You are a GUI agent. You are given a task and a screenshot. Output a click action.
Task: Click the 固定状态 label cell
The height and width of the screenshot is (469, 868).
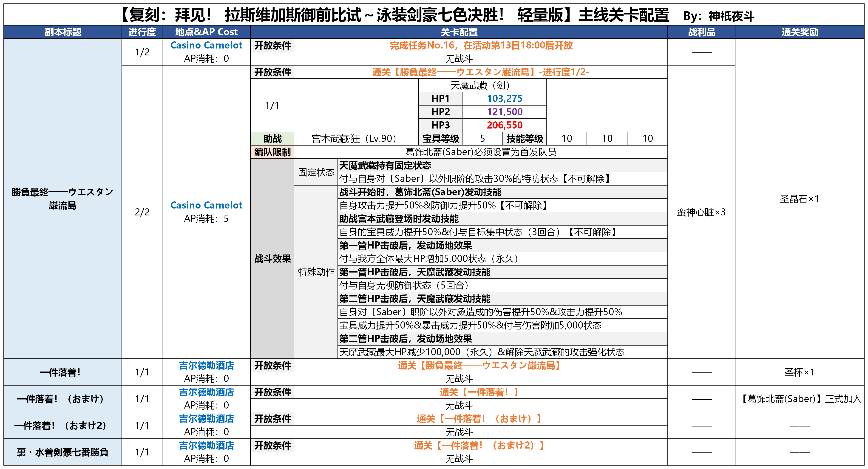(x=316, y=172)
